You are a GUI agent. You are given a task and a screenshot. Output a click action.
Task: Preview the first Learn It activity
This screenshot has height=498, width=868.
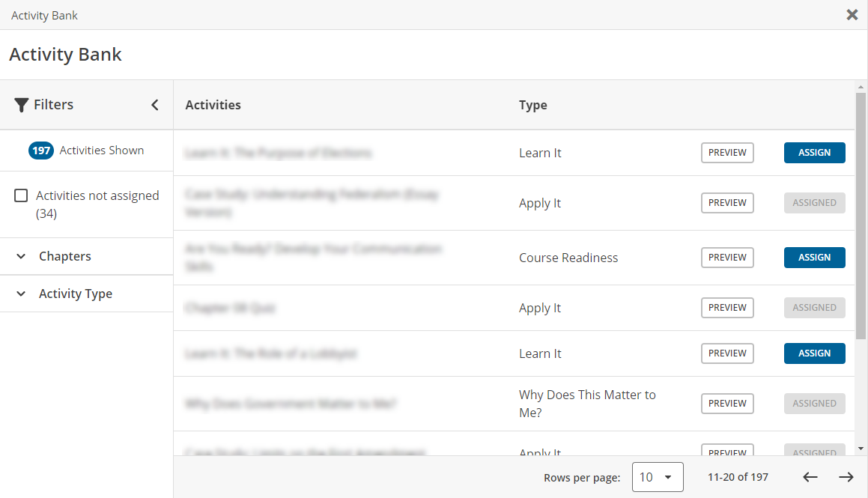coord(727,153)
